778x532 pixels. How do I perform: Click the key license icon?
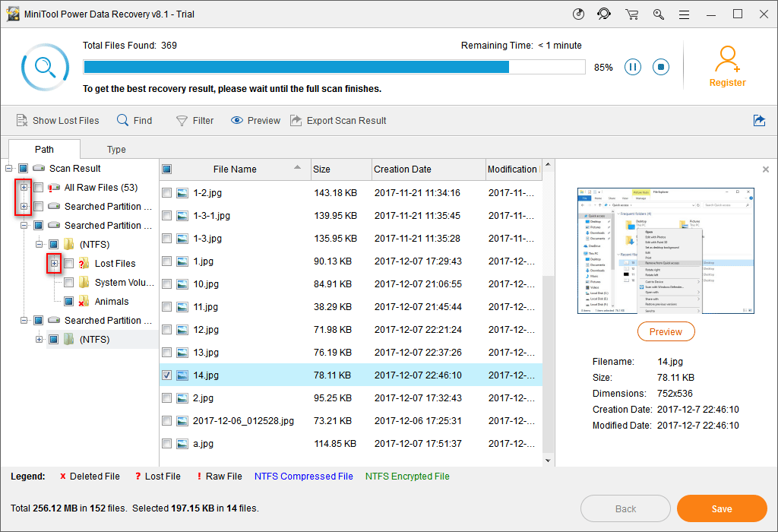658,14
